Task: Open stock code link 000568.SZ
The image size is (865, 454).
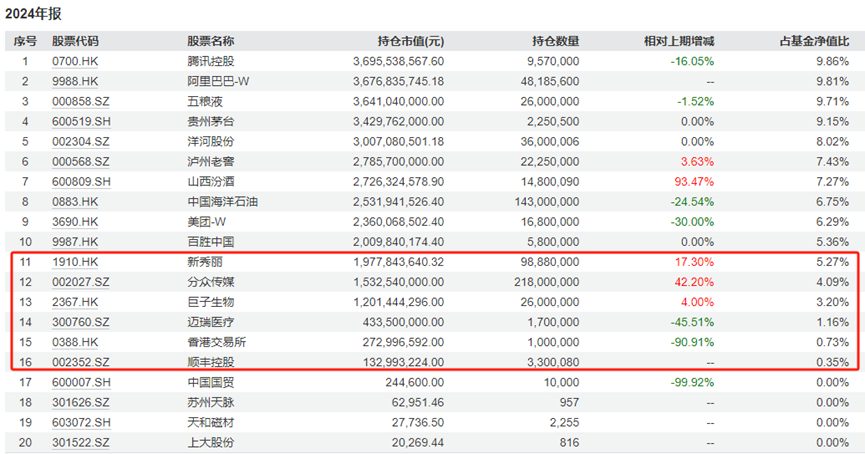Action: tap(81, 162)
